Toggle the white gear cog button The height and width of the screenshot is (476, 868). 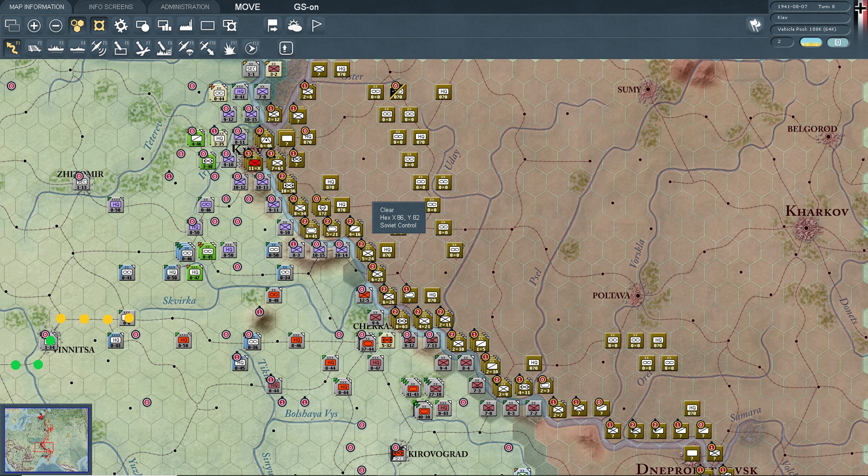click(121, 26)
